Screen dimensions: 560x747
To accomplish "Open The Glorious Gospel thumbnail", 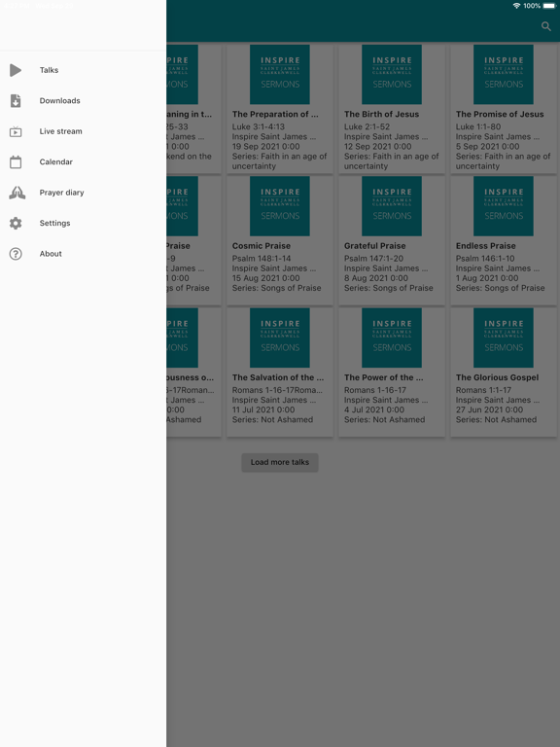I will point(504,338).
